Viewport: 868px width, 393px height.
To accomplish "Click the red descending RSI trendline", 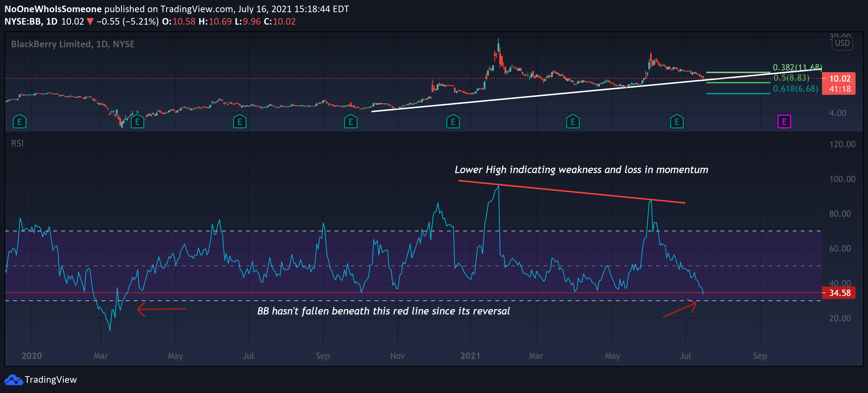I will pos(572,192).
